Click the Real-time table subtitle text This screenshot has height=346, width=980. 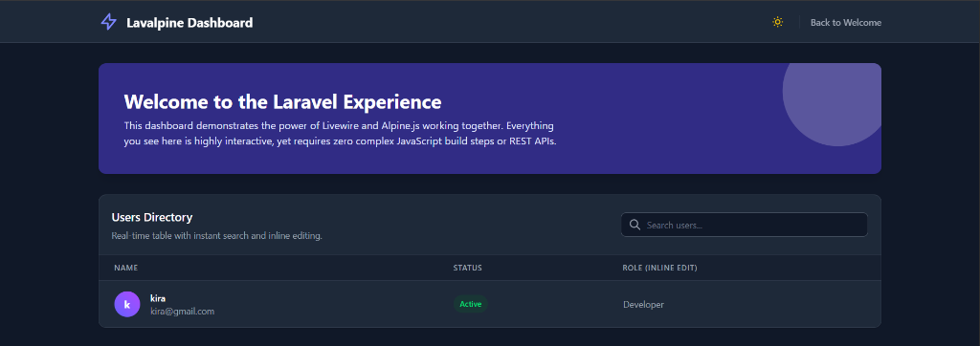217,236
